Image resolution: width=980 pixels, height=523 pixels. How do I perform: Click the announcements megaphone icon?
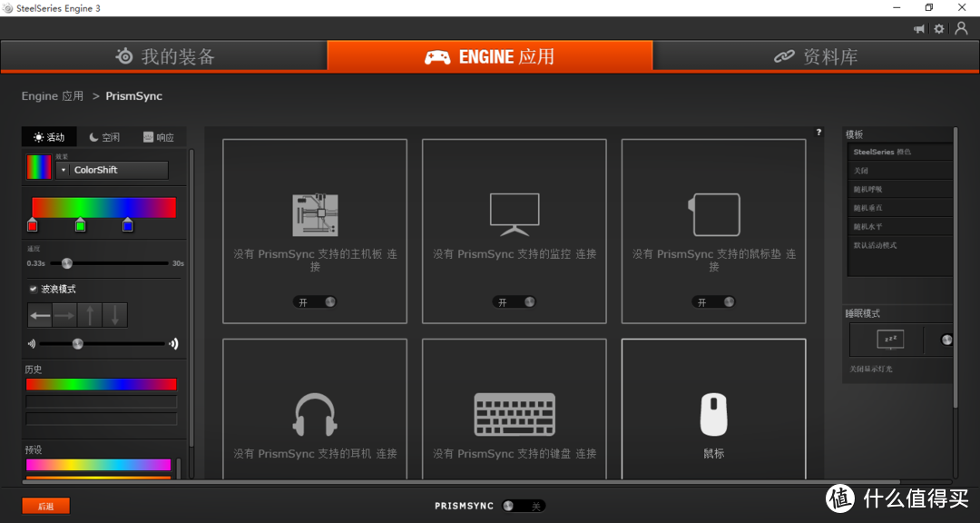[x=919, y=29]
